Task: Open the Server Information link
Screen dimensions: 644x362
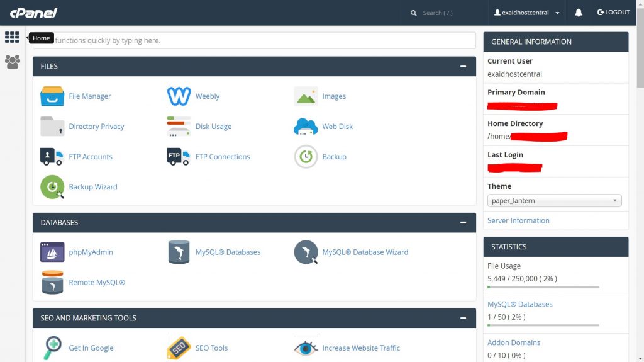Action: 518,220
